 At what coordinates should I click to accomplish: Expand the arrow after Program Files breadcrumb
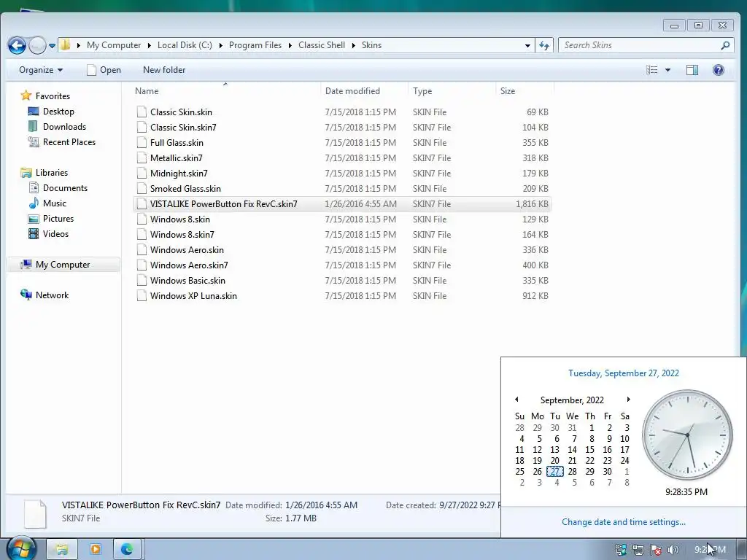tap(290, 45)
